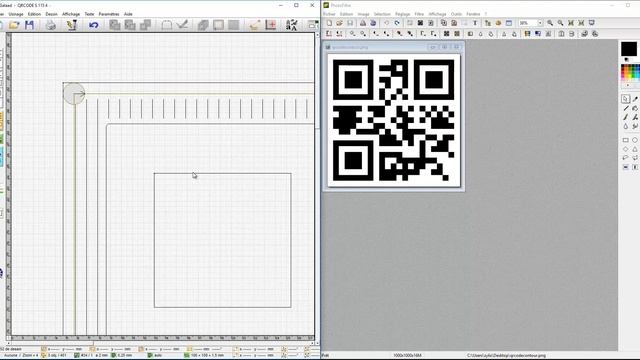Image resolution: width=640 pixels, height=360 pixels.
Task: Pick a color from the PhotoFiltre palette
Action: click(630, 72)
